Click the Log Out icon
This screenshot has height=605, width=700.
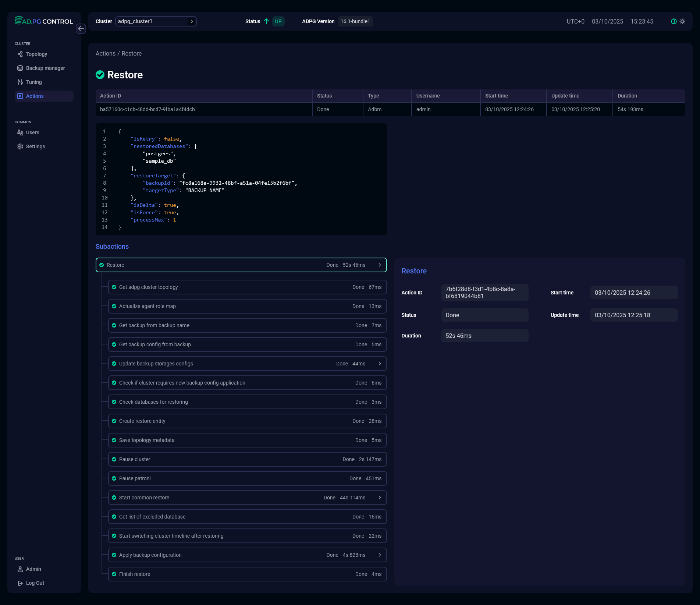20,583
